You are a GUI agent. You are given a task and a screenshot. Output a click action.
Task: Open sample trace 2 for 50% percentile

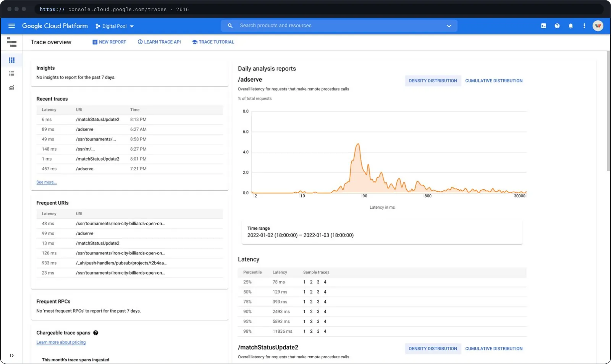click(x=311, y=292)
